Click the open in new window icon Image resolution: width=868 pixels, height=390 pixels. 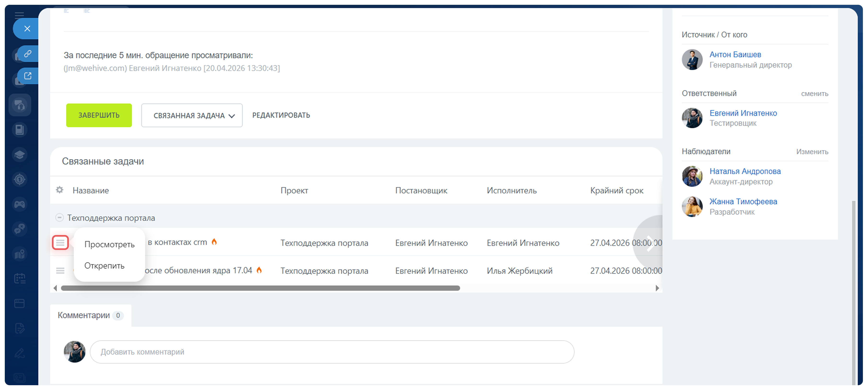28,76
